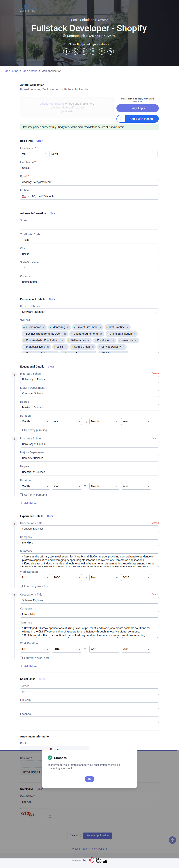Image resolution: width=179 pixels, height=868 pixels.
Task: Copy job link icon
Action: coord(111,51)
